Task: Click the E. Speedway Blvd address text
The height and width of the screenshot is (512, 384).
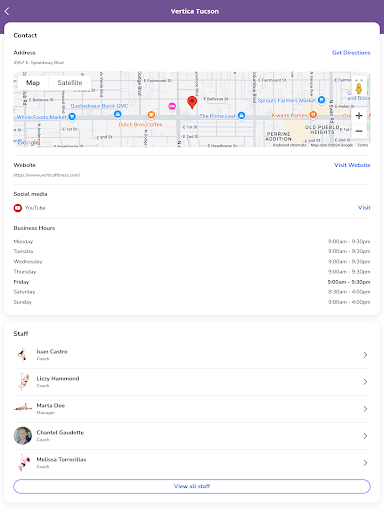Action: (x=39, y=63)
